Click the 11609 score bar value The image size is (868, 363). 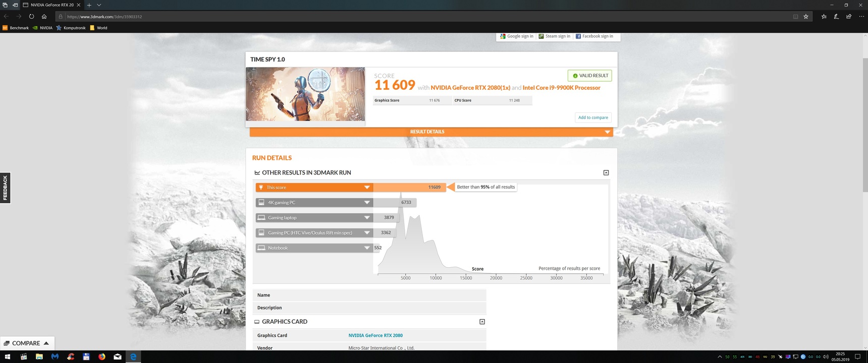point(434,187)
